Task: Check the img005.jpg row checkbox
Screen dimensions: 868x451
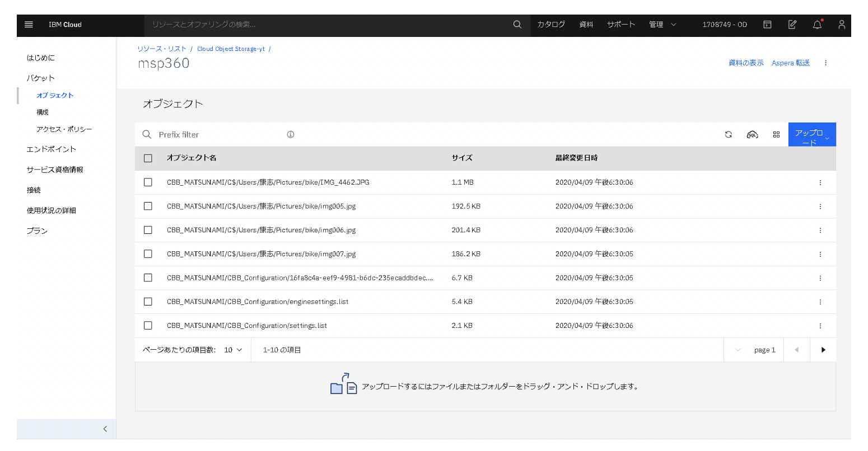Action: pyautogui.click(x=148, y=206)
